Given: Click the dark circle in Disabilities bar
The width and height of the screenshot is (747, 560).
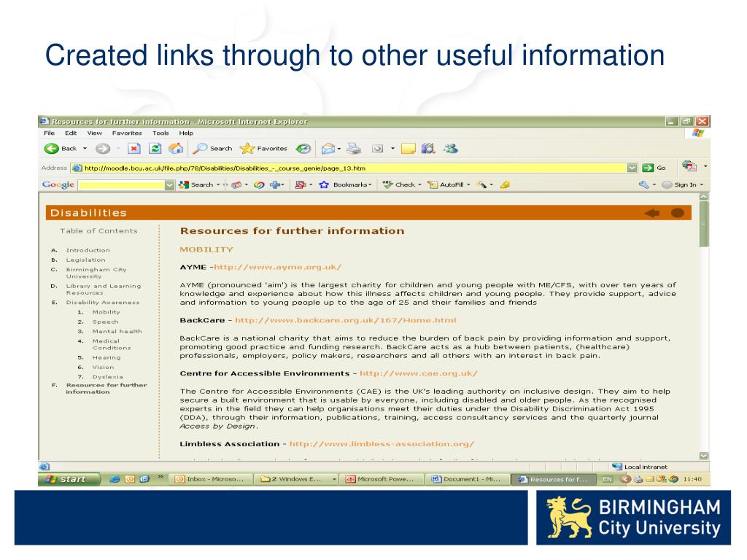Looking at the screenshot, I should pyautogui.click(x=678, y=213).
